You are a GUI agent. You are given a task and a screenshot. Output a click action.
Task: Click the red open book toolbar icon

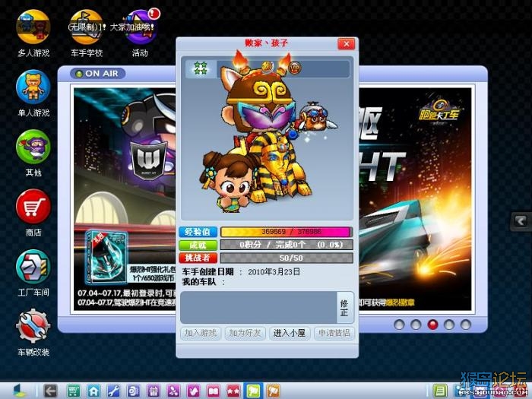(214, 391)
